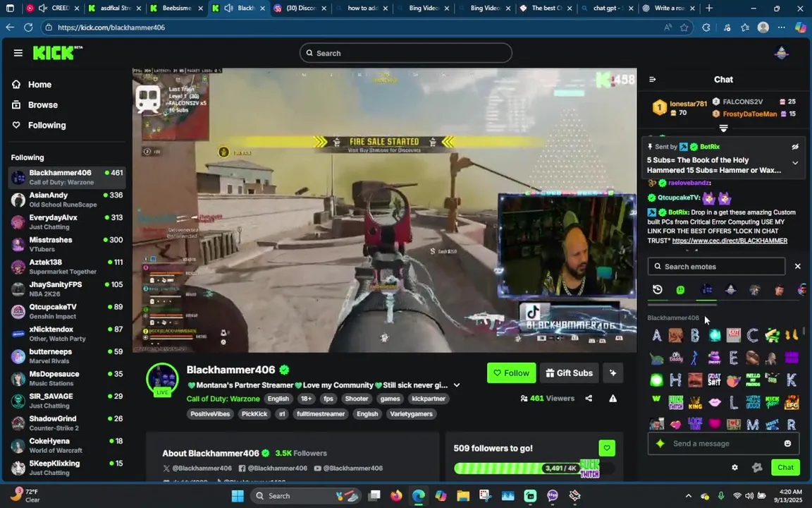Click the Gift Subs button
Image resolution: width=812 pixels, height=508 pixels.
pos(569,373)
